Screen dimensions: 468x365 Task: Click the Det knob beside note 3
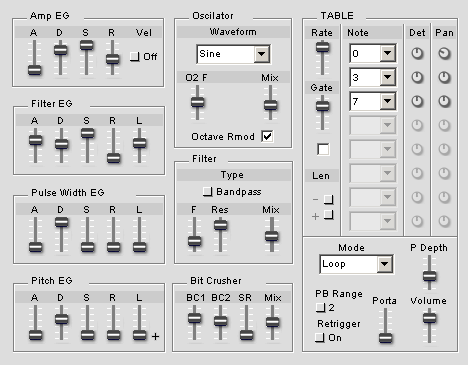click(x=417, y=77)
